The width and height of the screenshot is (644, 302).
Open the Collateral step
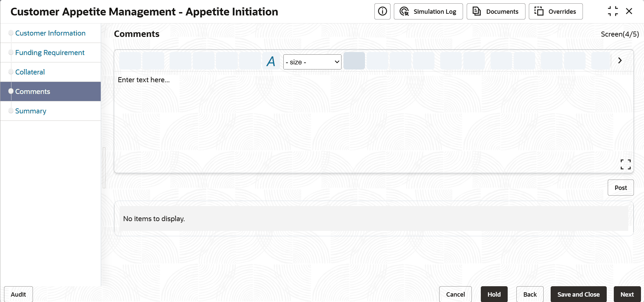(x=30, y=72)
